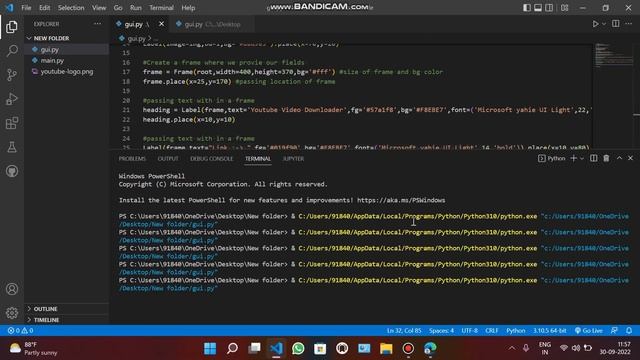Open the Explorer's Views and More Actions ellipsis

tap(98, 24)
